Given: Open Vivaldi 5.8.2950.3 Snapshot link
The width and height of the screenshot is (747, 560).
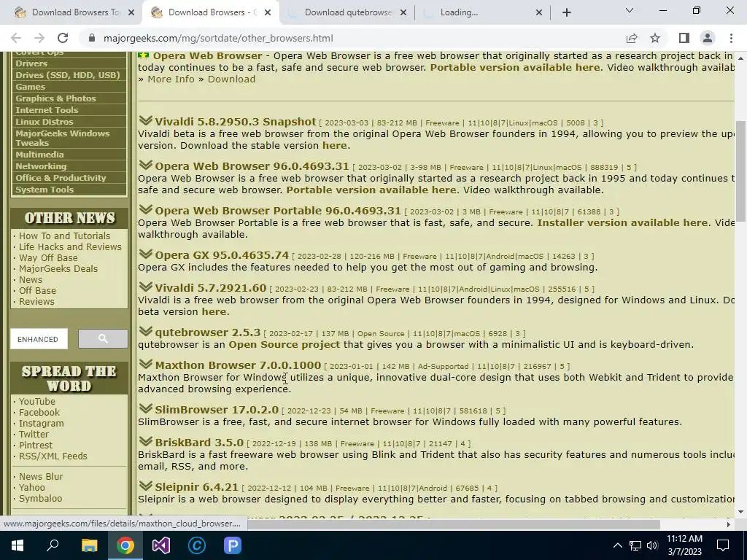Looking at the screenshot, I should pos(236,122).
